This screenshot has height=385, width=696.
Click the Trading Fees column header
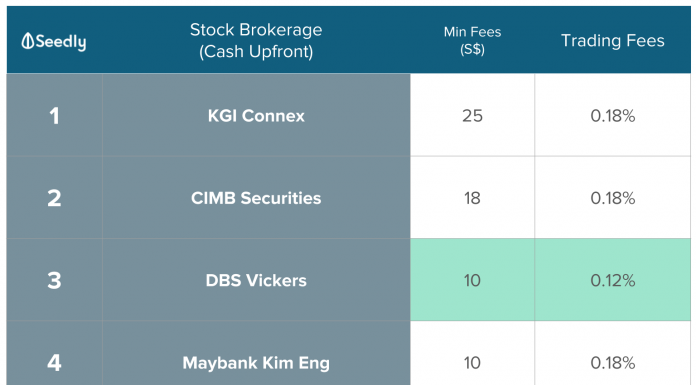(613, 40)
